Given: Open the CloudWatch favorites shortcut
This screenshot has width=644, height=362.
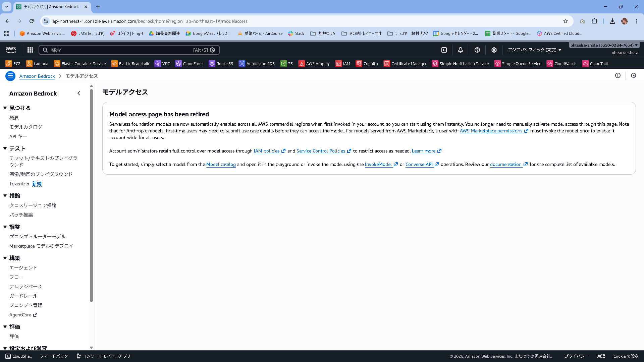Looking at the screenshot, I should (x=562, y=64).
